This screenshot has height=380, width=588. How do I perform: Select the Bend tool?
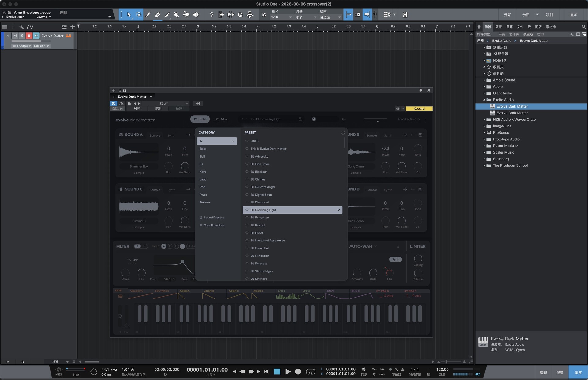186,14
